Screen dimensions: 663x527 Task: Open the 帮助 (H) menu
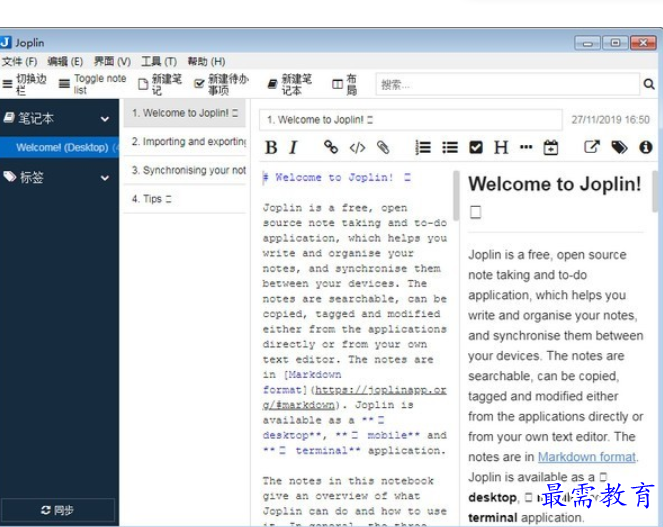tap(206, 62)
